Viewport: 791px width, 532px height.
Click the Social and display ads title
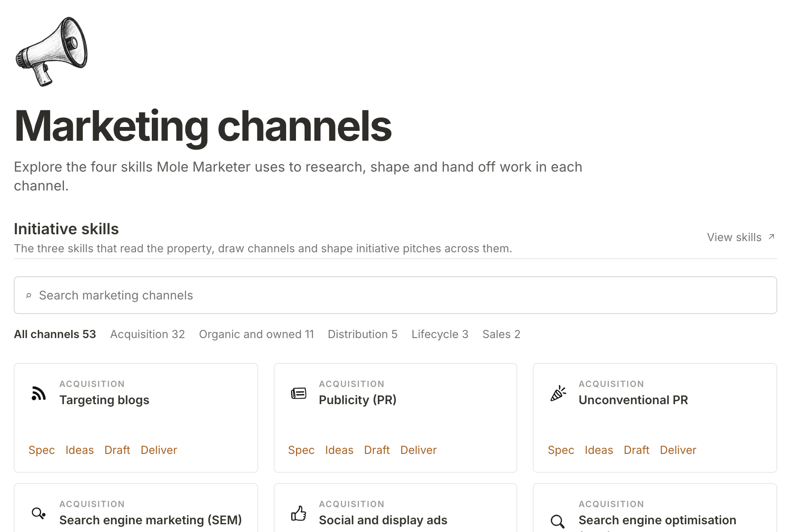(383, 520)
